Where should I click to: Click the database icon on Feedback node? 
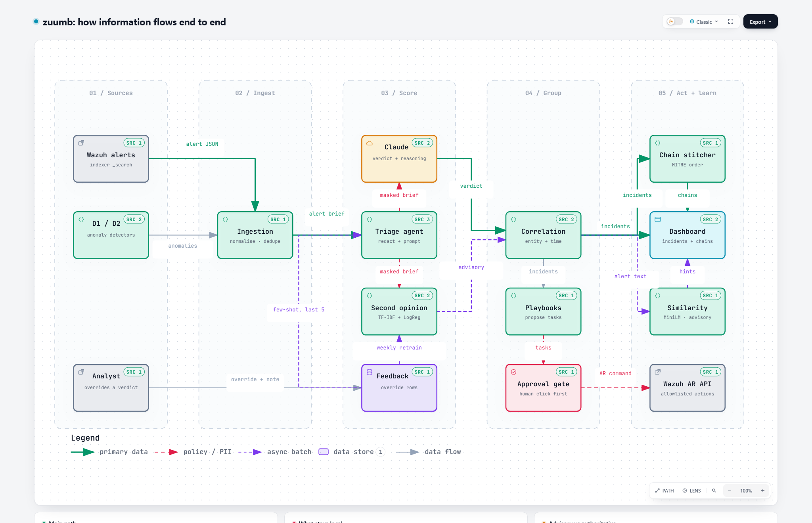pyautogui.click(x=370, y=372)
